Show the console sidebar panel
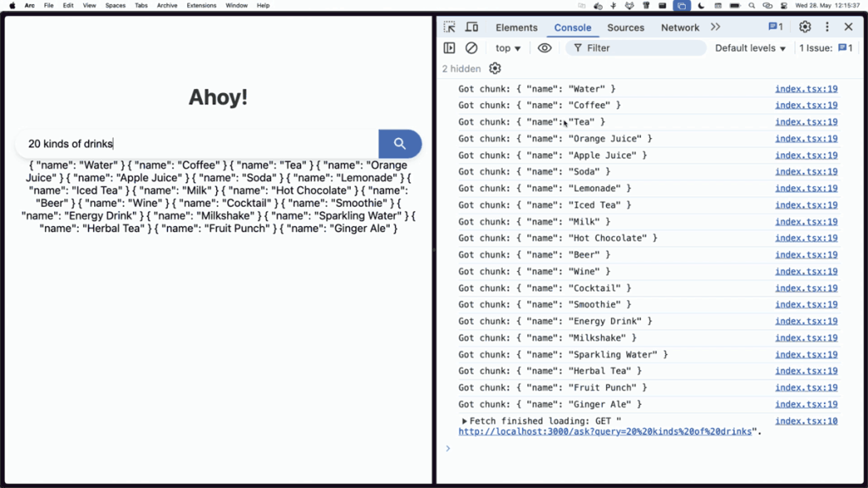 449,48
